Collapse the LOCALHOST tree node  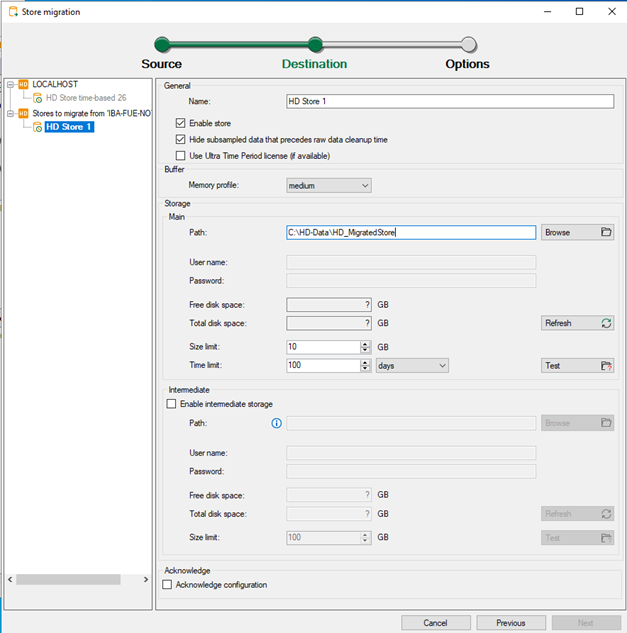click(10, 85)
